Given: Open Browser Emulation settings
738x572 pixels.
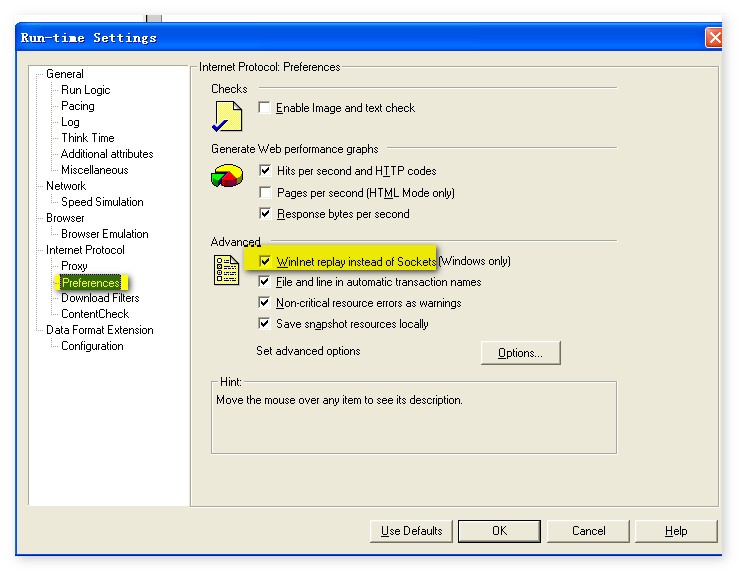Looking at the screenshot, I should click(104, 234).
